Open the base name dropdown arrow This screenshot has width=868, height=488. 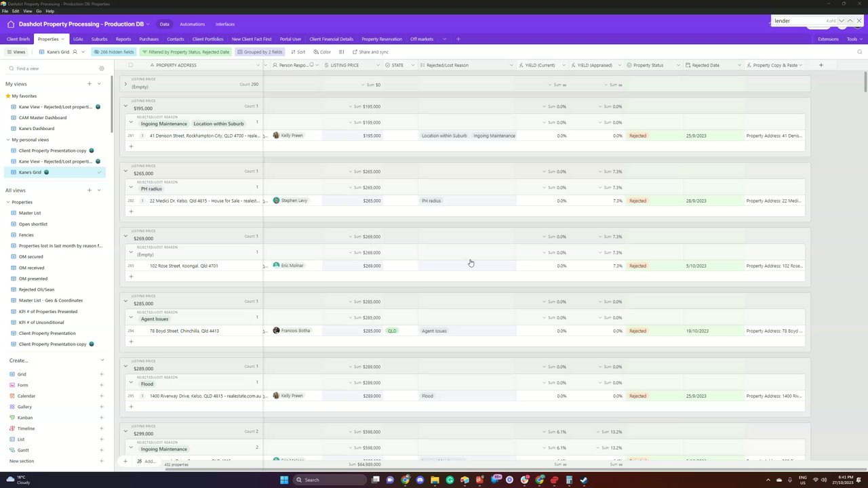pyautogui.click(x=148, y=24)
